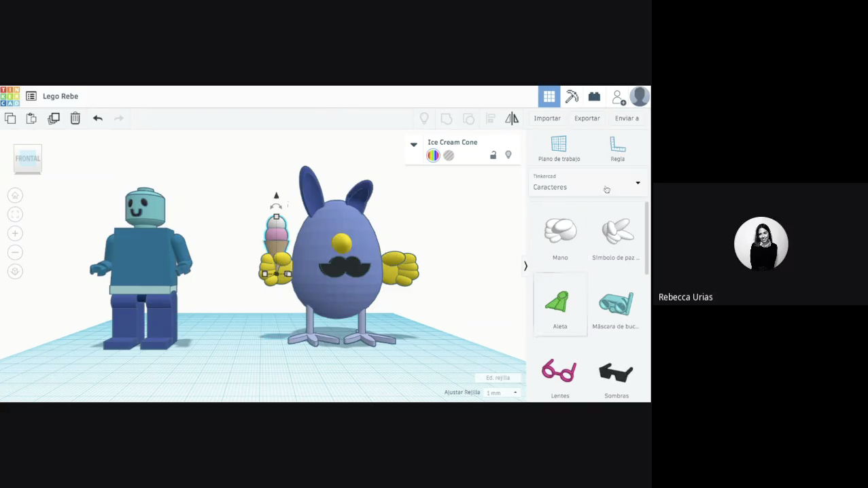Open the Ajustar Rejilla 1 mm dropdown

pos(502,393)
